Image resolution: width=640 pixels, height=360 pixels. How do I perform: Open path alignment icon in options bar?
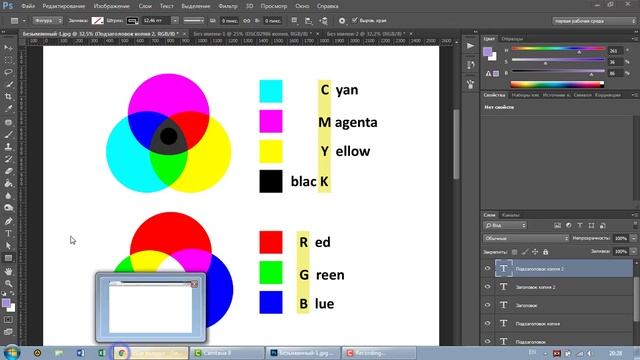309,20
